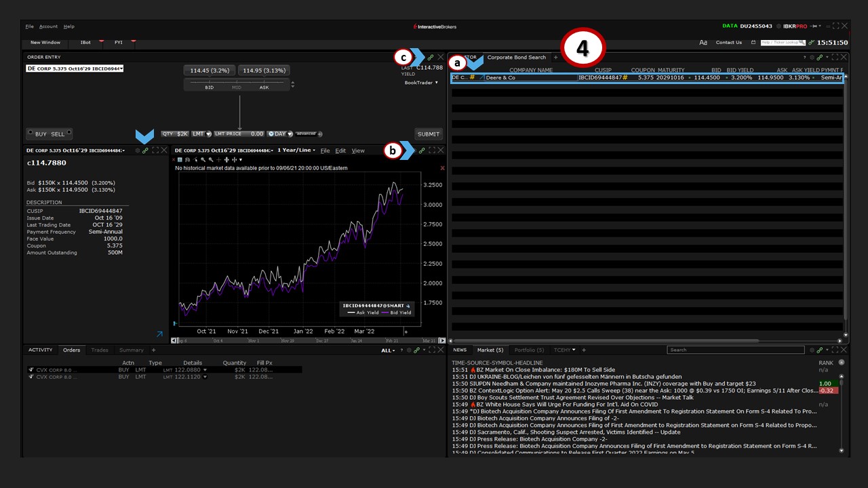Click the Contact Us link
The image size is (868, 488).
[729, 43]
